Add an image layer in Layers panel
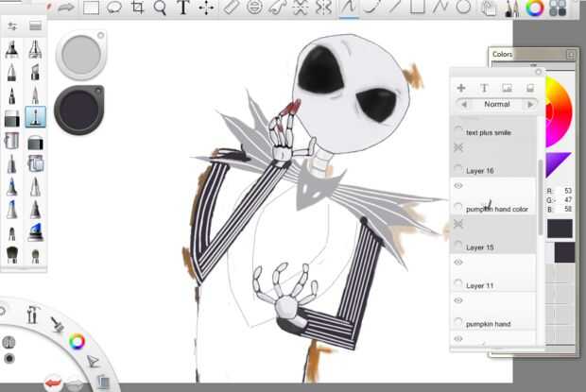The width and height of the screenshot is (586, 392). pyautogui.click(x=508, y=88)
